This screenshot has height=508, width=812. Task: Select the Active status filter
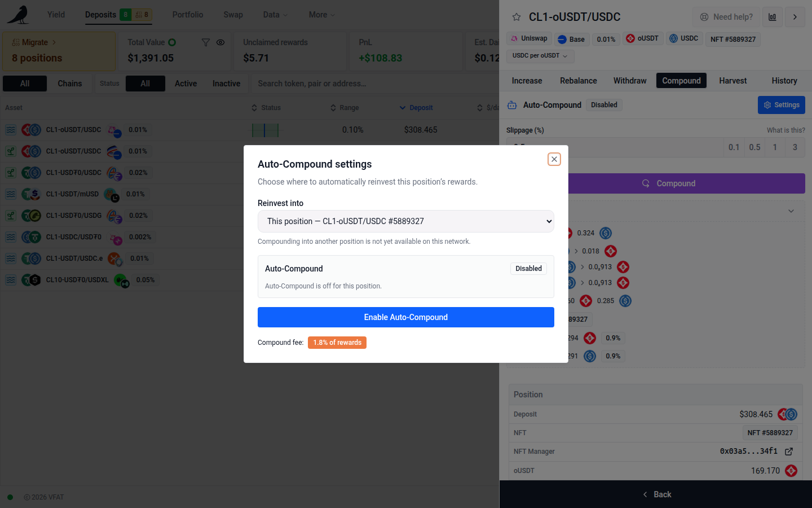coord(186,84)
